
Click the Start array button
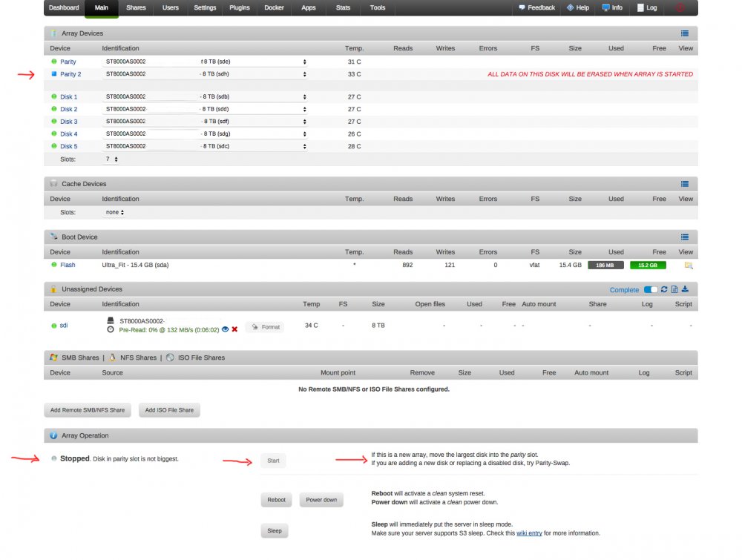(x=273, y=461)
